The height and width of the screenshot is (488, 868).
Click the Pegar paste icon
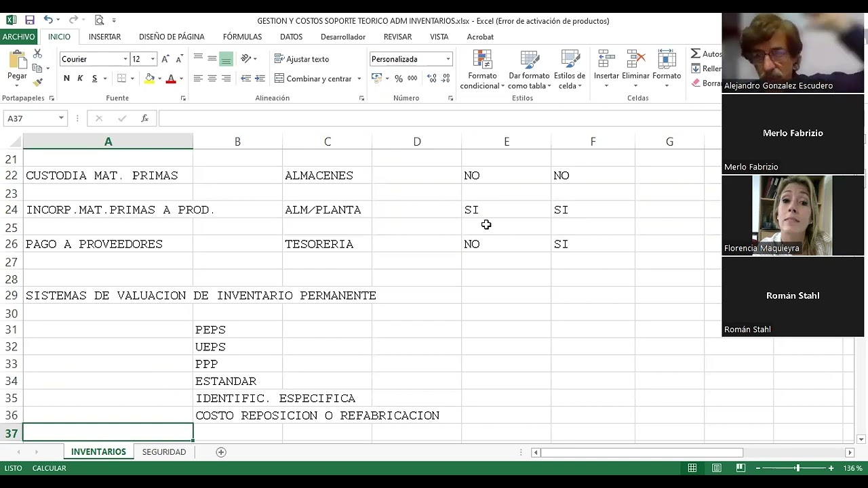coord(17,66)
